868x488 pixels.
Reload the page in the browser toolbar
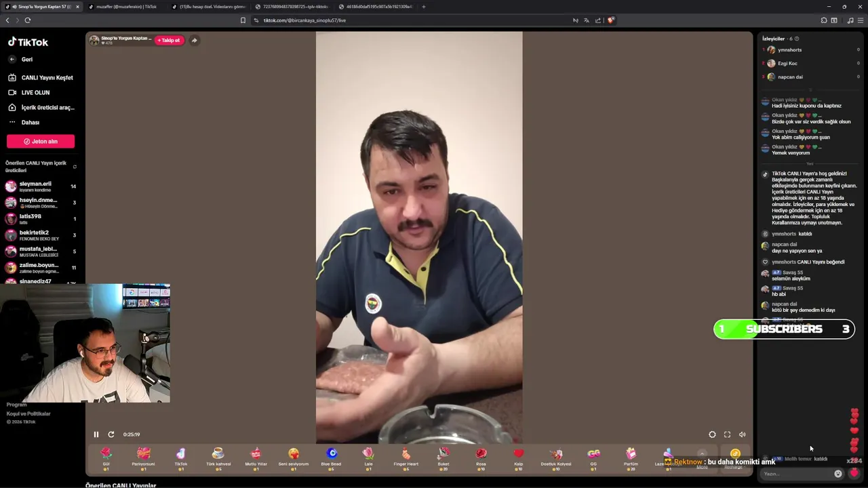28,20
